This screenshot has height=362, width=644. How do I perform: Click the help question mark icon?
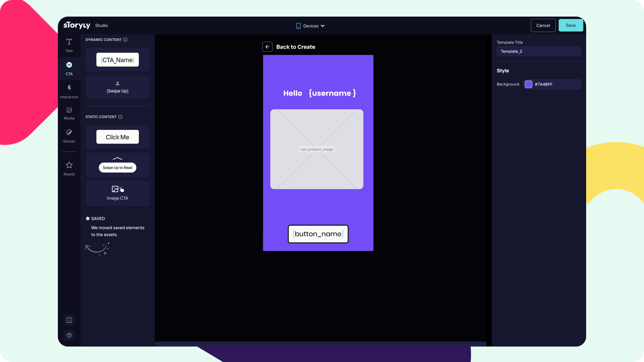click(x=69, y=335)
